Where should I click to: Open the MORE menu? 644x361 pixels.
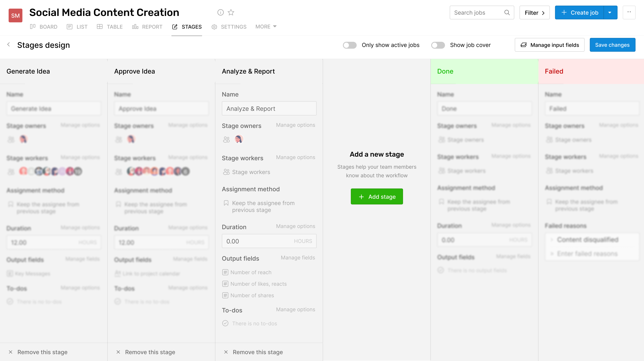pos(266,27)
